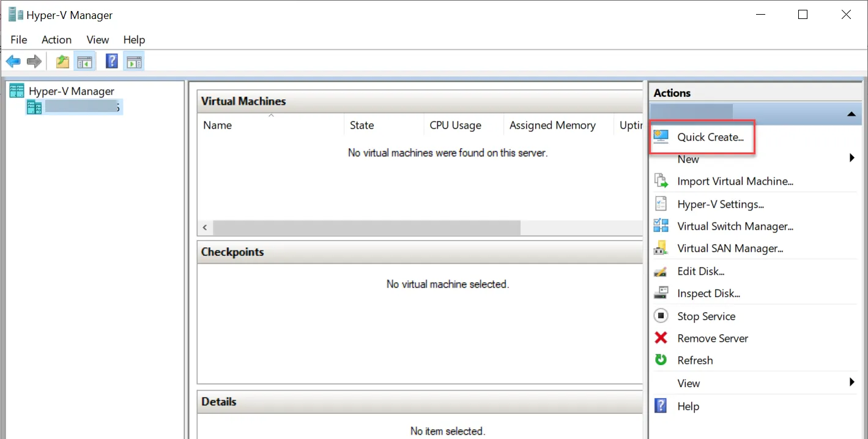Click Refresh action label
Screen dimensions: 868x439
coord(695,361)
